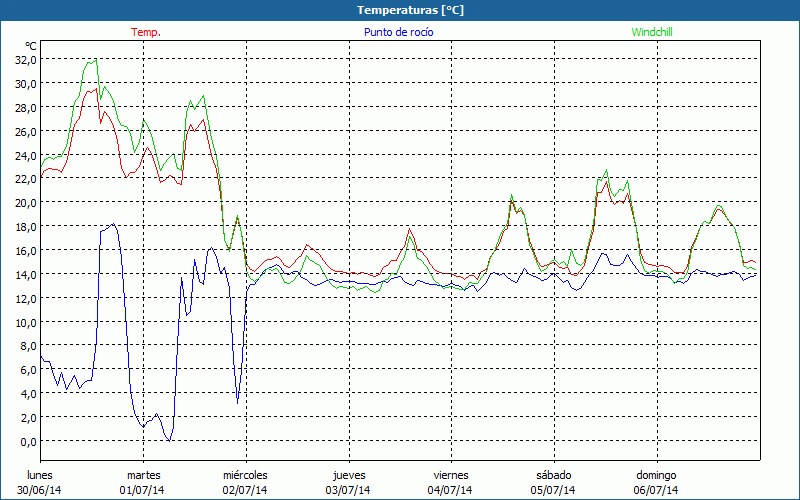Select the green Windchill legend label
The image size is (800, 500).
651,32
